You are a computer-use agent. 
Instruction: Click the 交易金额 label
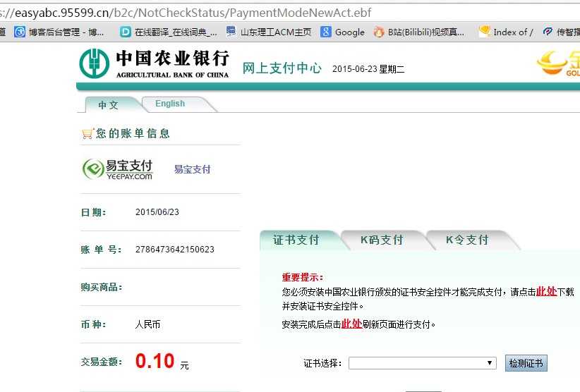(x=102, y=362)
